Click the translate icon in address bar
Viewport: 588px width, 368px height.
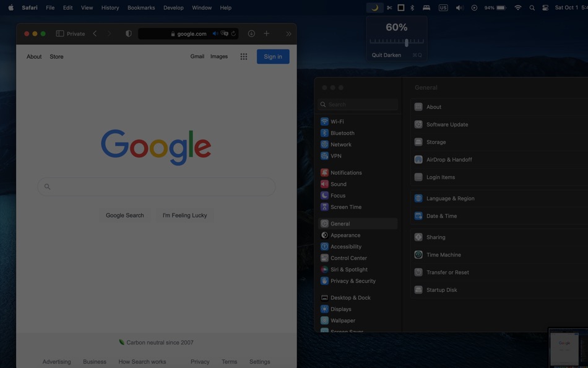point(224,34)
